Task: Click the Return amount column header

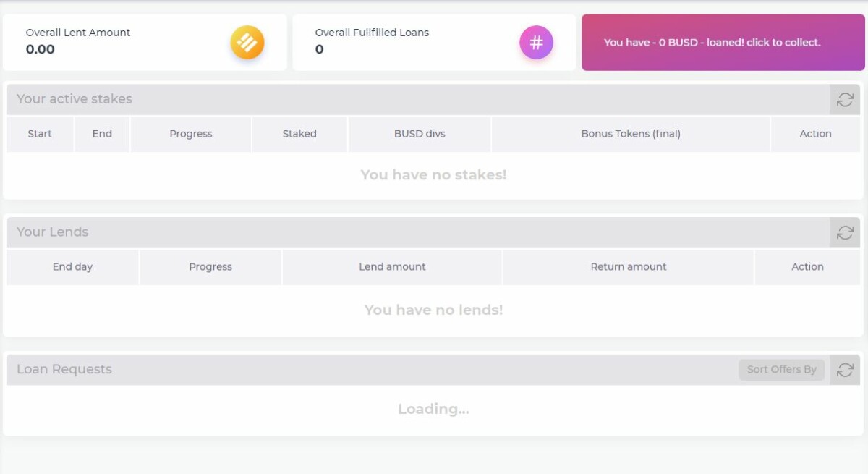Action: click(629, 267)
